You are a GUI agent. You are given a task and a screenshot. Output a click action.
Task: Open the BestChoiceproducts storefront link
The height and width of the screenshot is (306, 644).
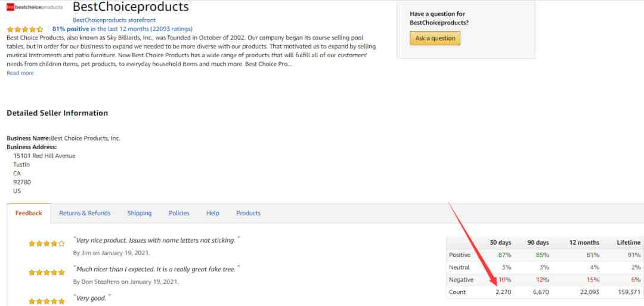click(x=114, y=20)
